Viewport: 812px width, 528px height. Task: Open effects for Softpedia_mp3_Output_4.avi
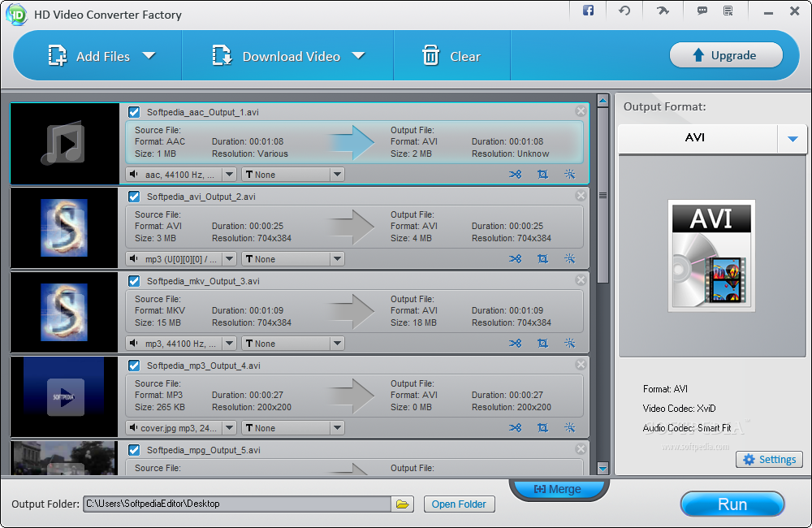(x=570, y=427)
